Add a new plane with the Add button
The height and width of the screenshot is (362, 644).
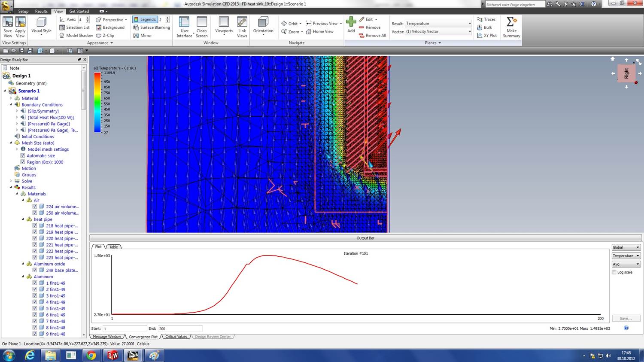(x=351, y=25)
